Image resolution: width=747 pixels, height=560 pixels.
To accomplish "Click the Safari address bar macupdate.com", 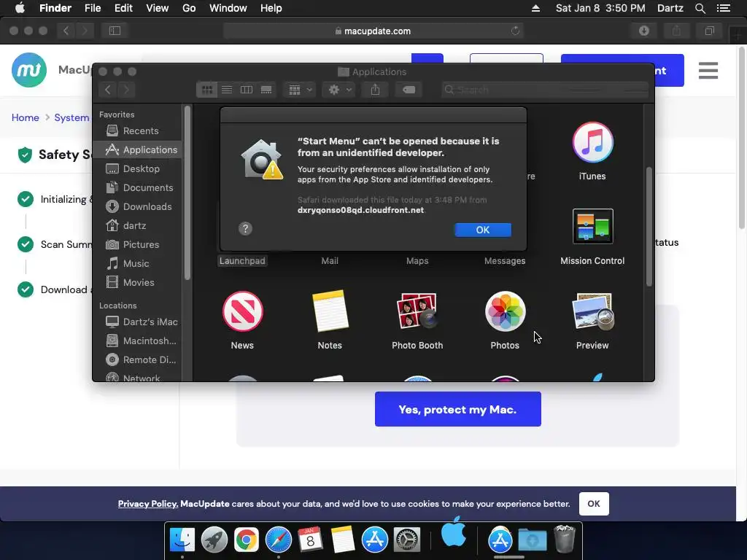I will (x=373, y=31).
